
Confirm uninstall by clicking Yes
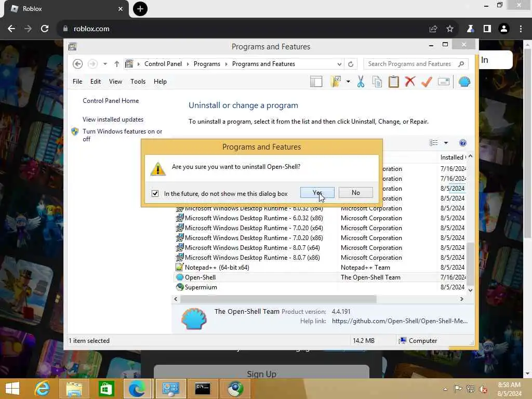pos(317,193)
